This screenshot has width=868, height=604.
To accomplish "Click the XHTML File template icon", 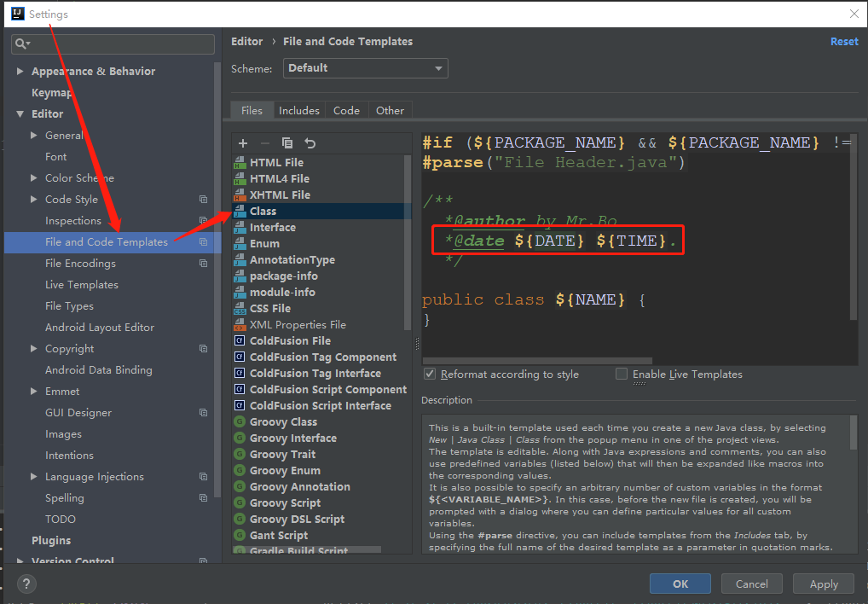I will pos(240,195).
